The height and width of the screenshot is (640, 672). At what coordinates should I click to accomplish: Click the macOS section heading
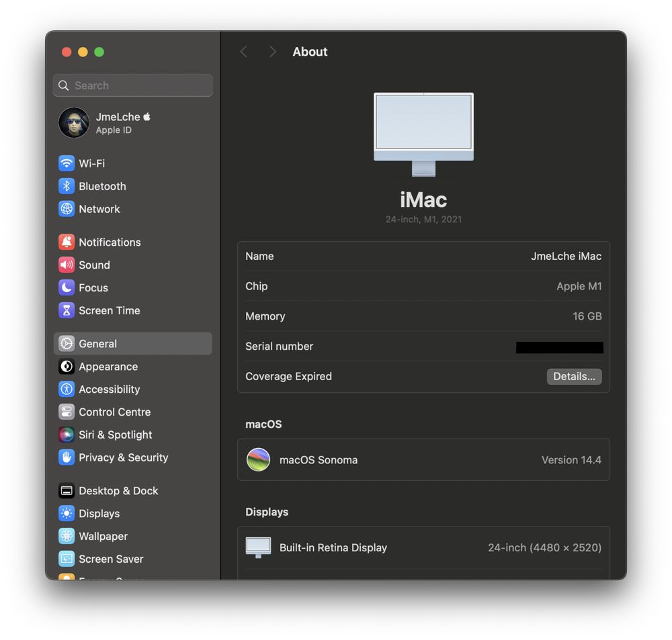tap(263, 424)
